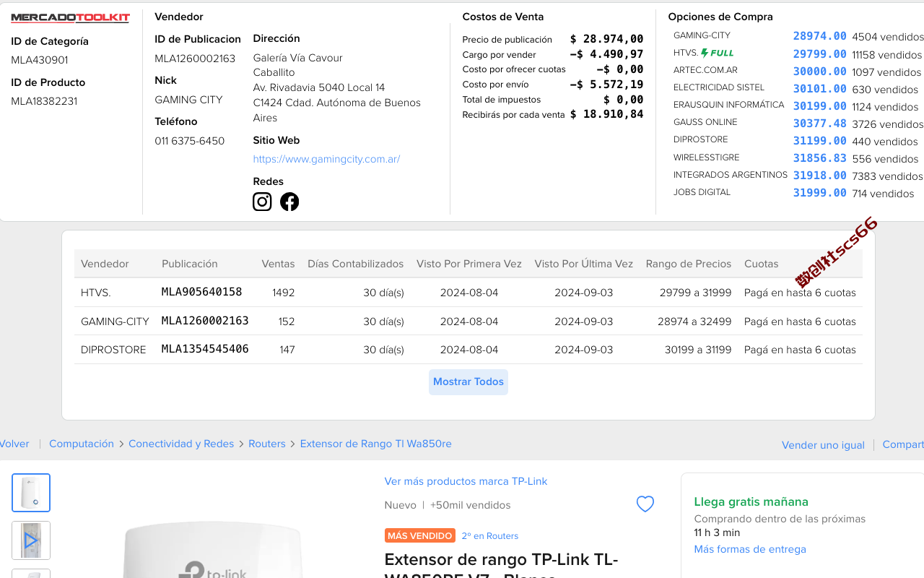
Task: Open the Routers breadcrumb category
Action: pyautogui.click(x=267, y=444)
